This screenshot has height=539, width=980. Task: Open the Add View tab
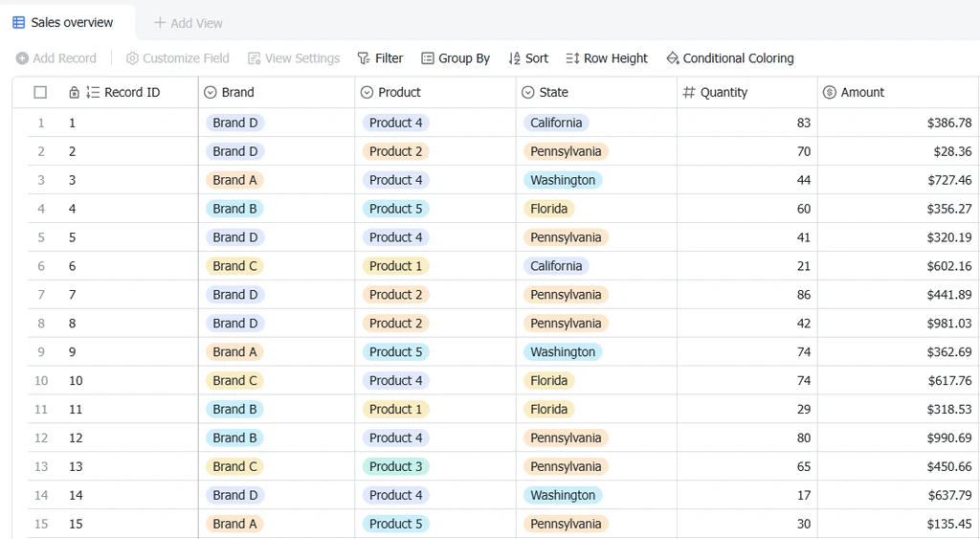click(189, 23)
